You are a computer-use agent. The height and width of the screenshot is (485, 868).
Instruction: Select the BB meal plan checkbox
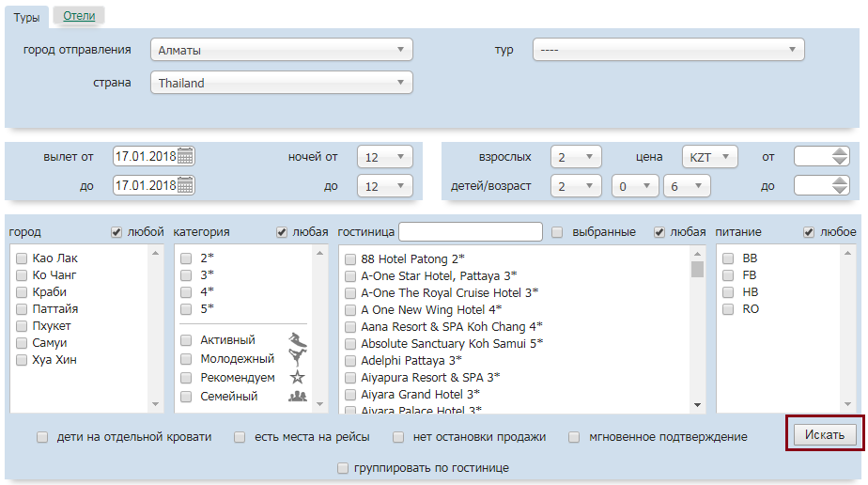tap(727, 258)
